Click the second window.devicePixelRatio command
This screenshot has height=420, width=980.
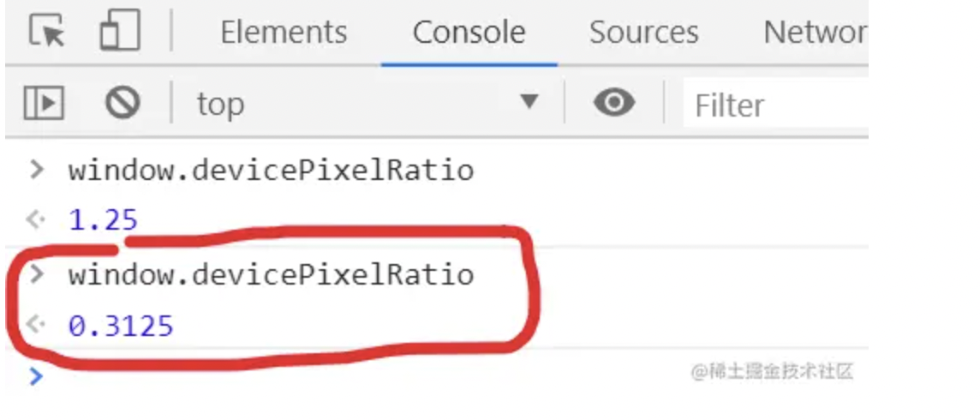pyautogui.click(x=271, y=274)
